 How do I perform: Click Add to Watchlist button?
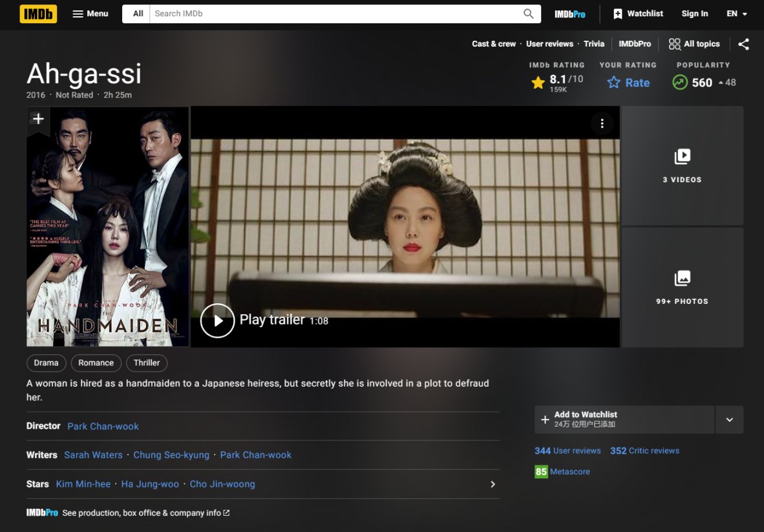click(x=624, y=420)
